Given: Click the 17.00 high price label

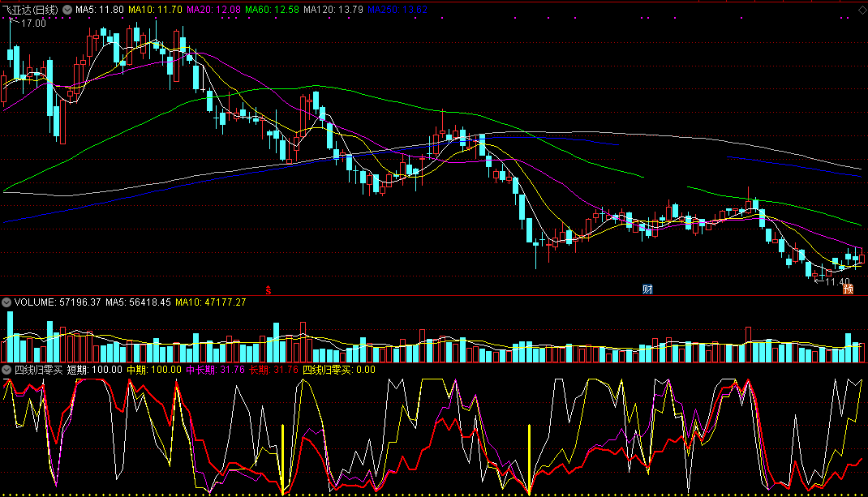Looking at the screenshot, I should (x=34, y=24).
